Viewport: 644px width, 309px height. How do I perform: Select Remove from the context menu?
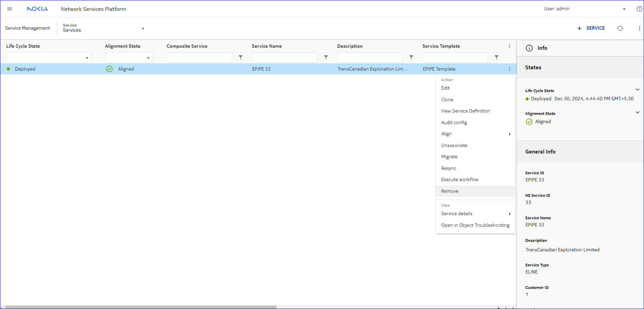pyautogui.click(x=450, y=191)
